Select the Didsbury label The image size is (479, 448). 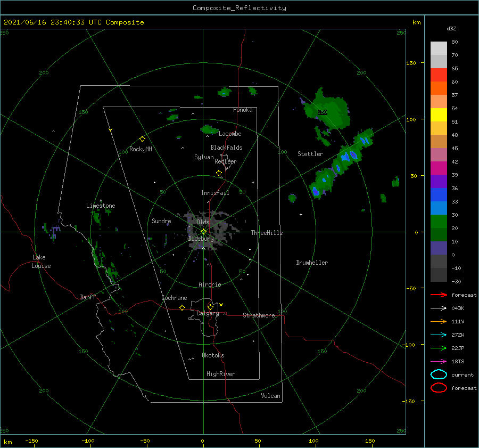(x=201, y=239)
